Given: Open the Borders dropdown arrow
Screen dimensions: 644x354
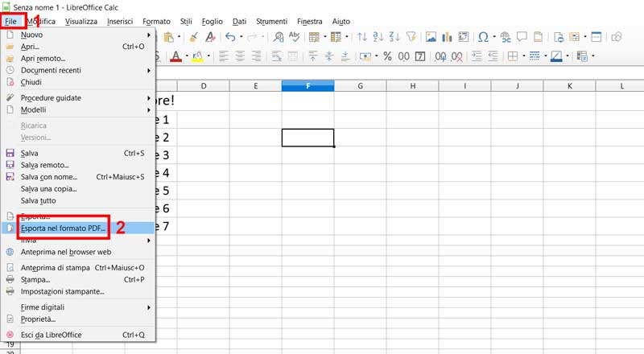Looking at the screenshot, I should tap(524, 56).
